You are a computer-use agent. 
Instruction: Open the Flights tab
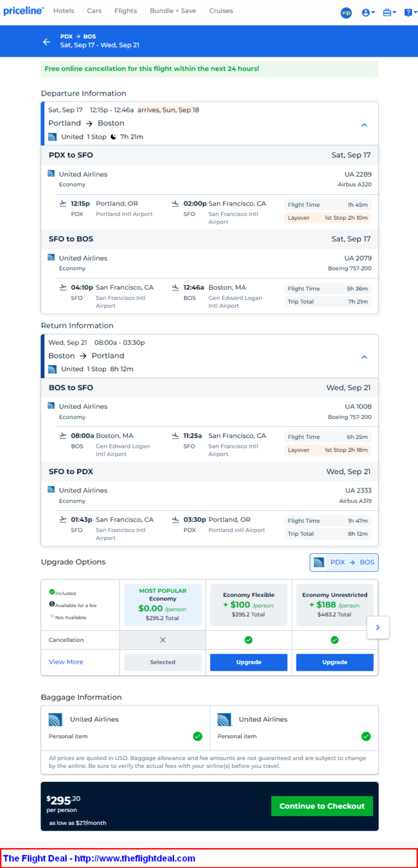pos(126,11)
